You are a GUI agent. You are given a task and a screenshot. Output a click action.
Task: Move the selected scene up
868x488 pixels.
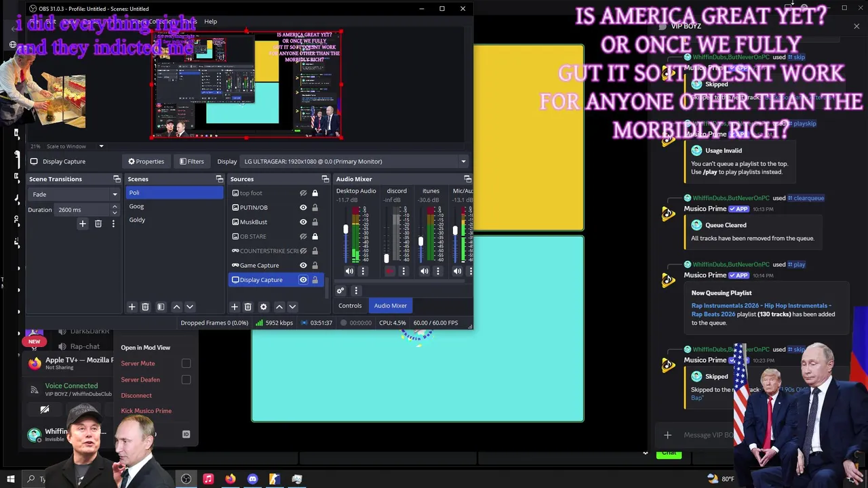[x=176, y=307]
